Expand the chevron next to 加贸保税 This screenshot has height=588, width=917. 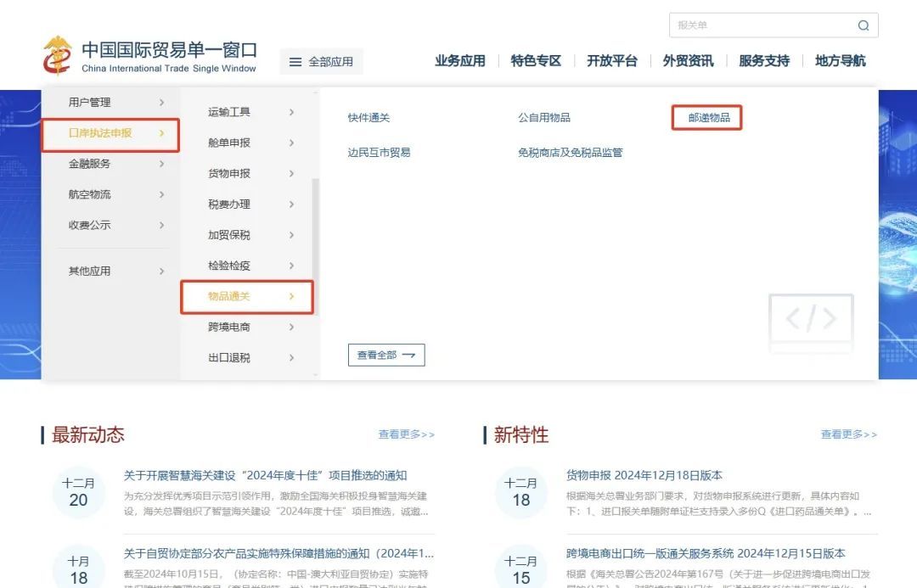click(291, 235)
